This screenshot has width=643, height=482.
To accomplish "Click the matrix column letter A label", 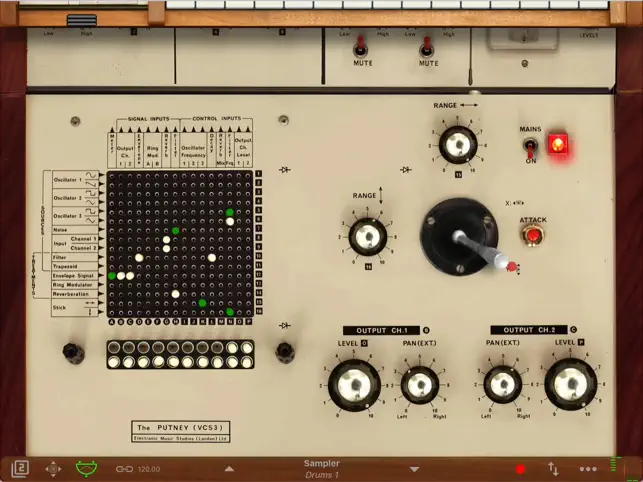I will 112,322.
